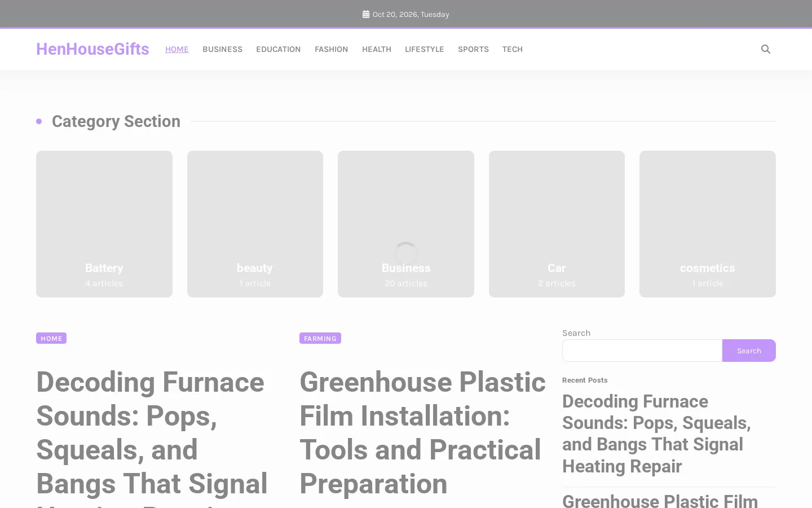Click the purple Search button

749,351
